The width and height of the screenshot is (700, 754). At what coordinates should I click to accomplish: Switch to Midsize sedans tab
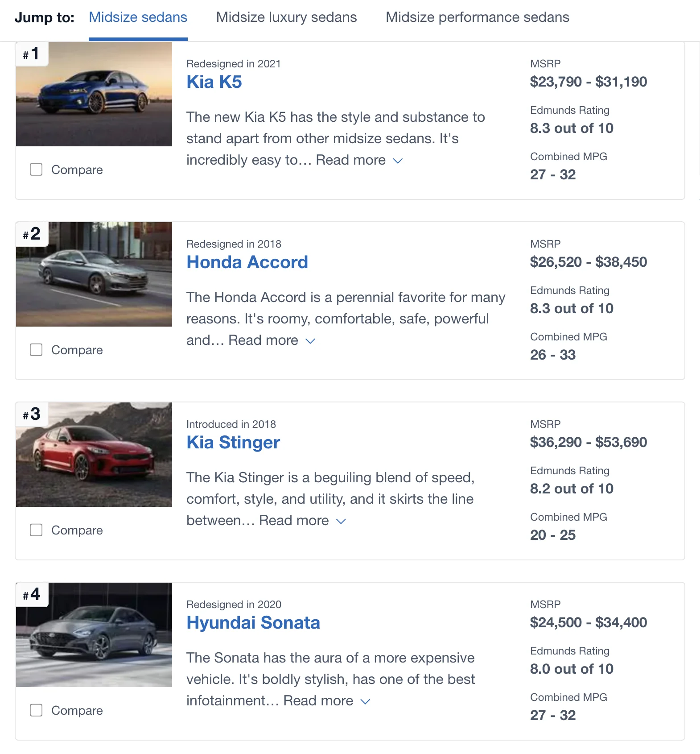pos(138,17)
